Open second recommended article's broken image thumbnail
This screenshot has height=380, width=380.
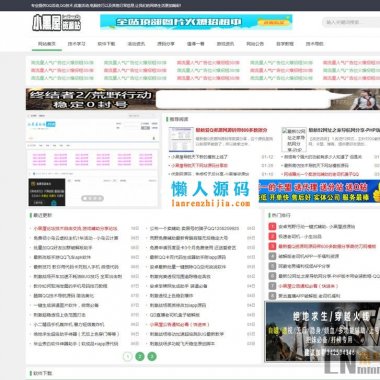click(x=294, y=139)
